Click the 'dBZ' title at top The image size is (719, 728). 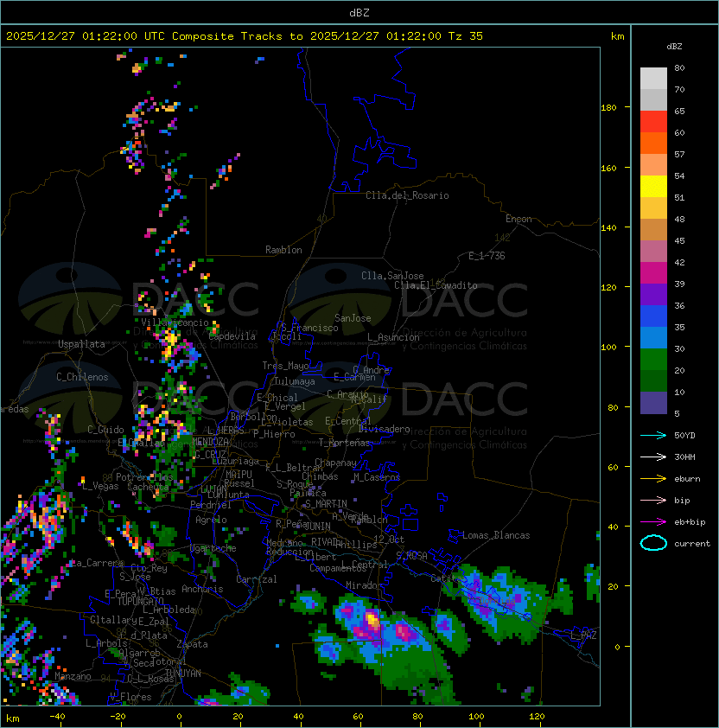coord(359,13)
